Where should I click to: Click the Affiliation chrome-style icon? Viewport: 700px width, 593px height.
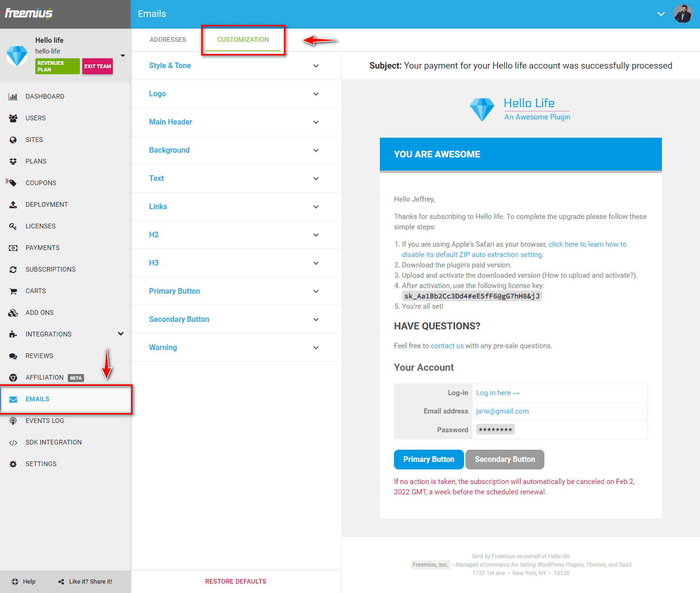(13, 377)
